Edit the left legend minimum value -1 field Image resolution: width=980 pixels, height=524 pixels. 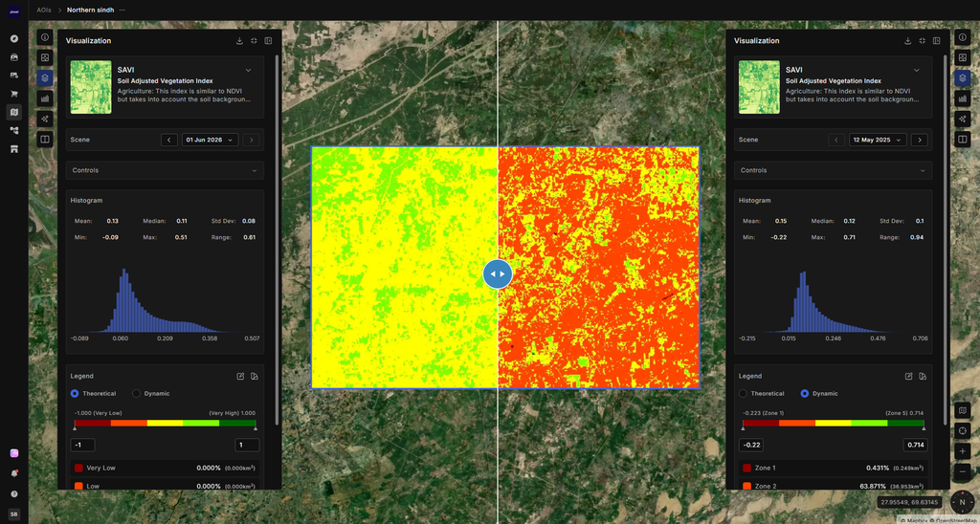pos(83,446)
